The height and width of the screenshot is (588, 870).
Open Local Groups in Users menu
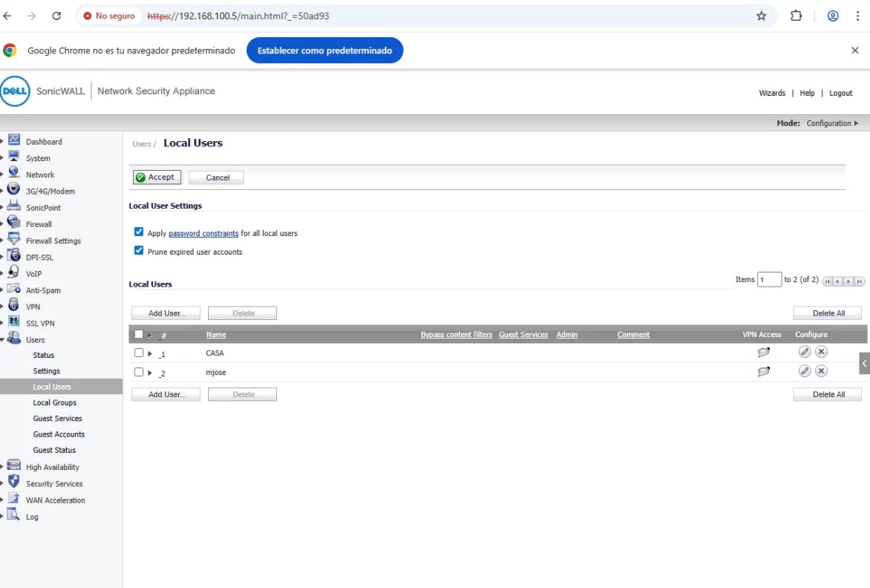(x=54, y=402)
